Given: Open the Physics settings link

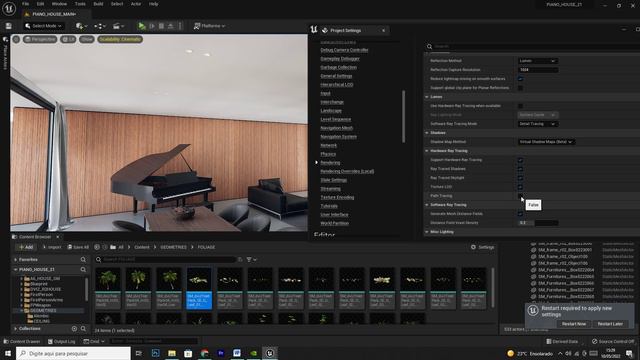Looking at the screenshot, I should (328, 154).
